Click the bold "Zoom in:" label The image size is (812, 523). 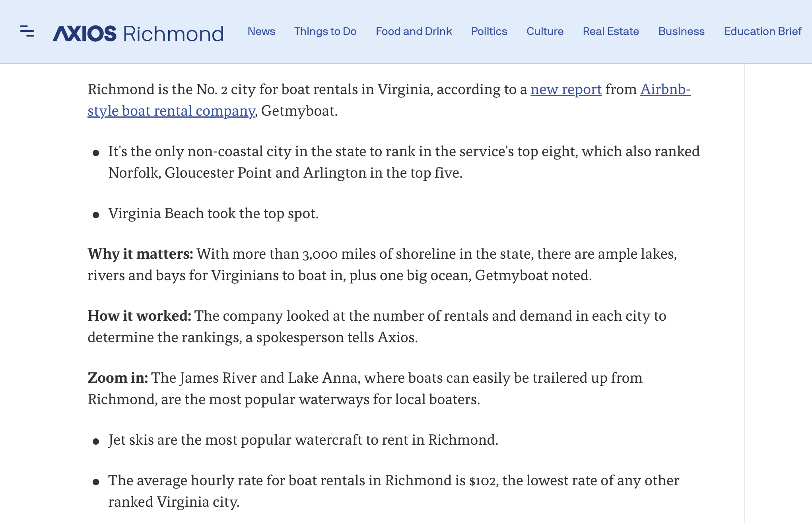(x=118, y=378)
